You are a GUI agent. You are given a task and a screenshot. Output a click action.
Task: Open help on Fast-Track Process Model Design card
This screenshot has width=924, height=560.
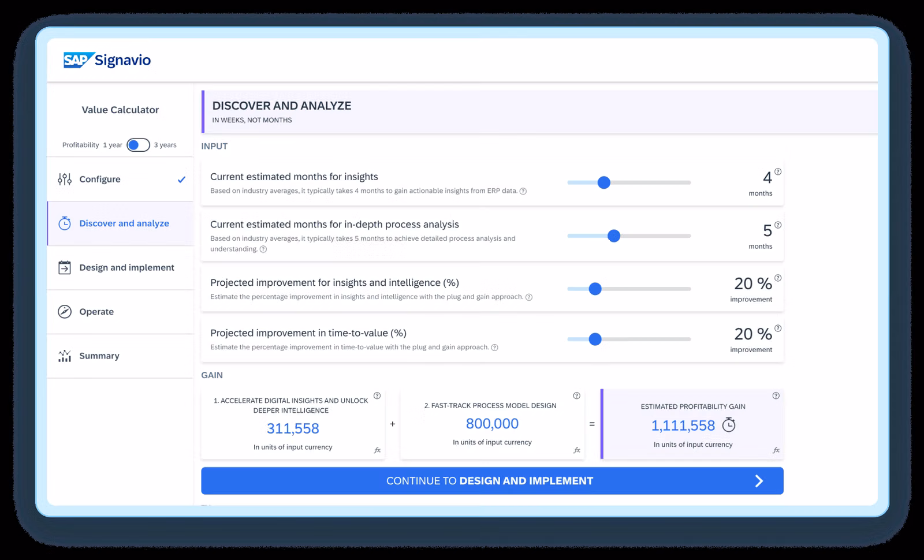[x=576, y=395]
